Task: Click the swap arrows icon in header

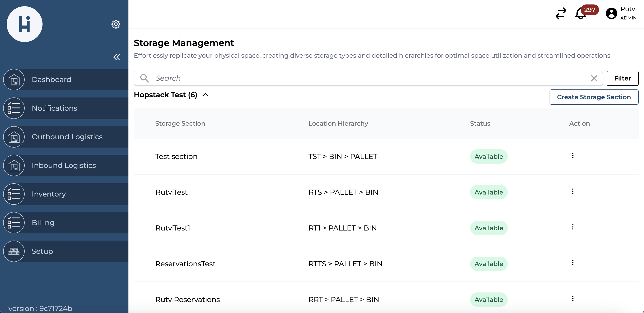Action: coord(561,13)
